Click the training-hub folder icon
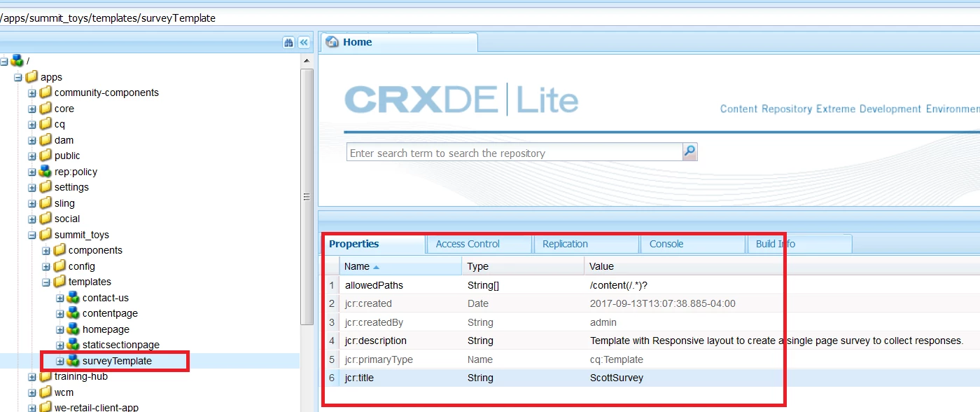Image resolution: width=980 pixels, height=412 pixels. tap(45, 376)
